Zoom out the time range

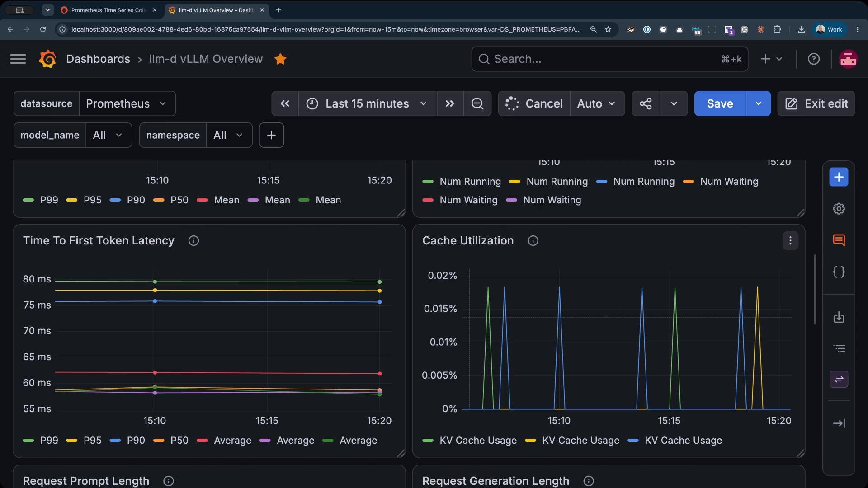pos(477,103)
